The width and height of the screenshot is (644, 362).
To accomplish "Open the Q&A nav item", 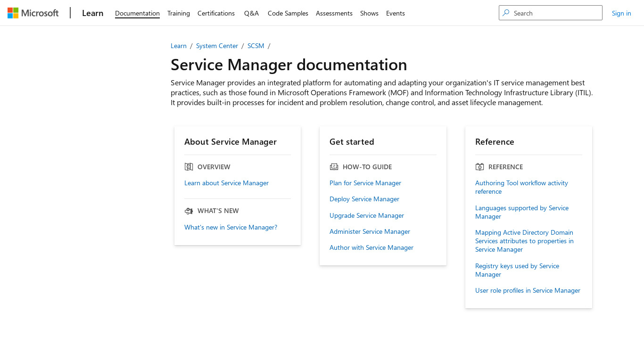I will [251, 13].
